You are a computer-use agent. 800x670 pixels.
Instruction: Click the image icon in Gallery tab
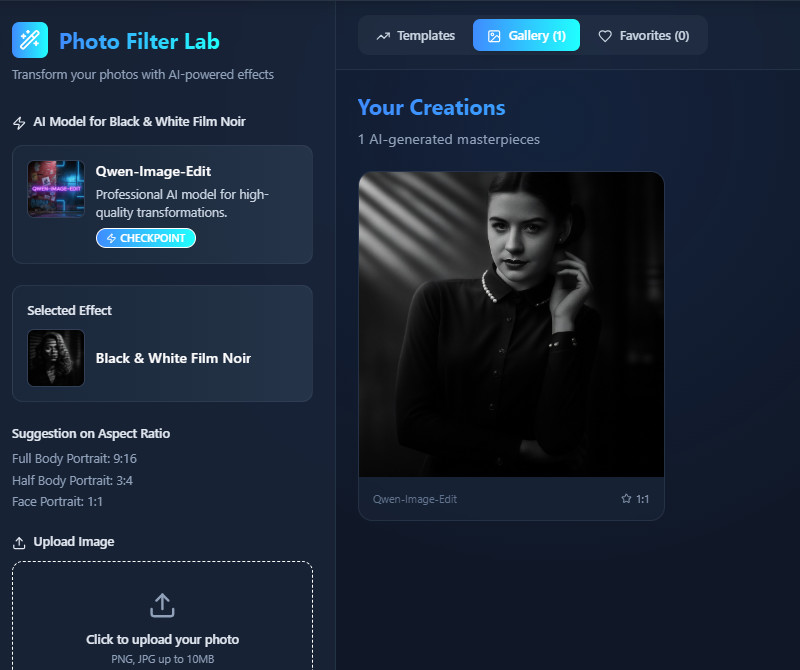[494, 36]
